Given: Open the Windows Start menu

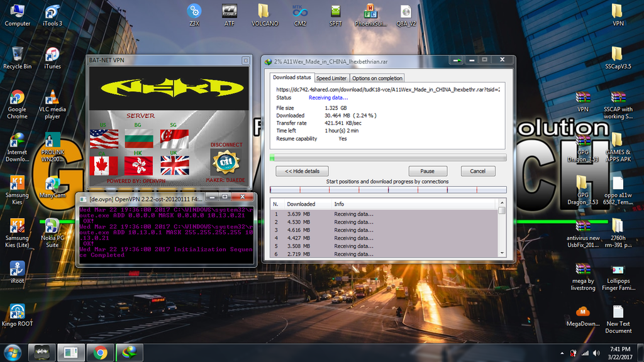Looking at the screenshot, I should point(12,352).
